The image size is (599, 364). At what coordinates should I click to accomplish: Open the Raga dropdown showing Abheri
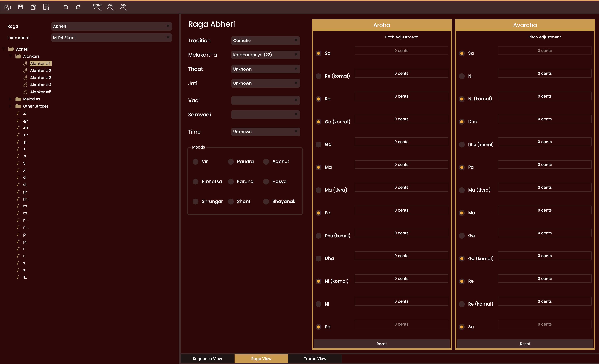pyautogui.click(x=112, y=26)
